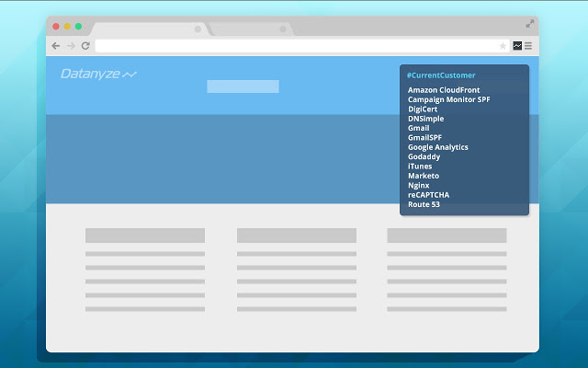Click the Godaddy entry
The height and width of the screenshot is (368, 588).
pyautogui.click(x=424, y=157)
